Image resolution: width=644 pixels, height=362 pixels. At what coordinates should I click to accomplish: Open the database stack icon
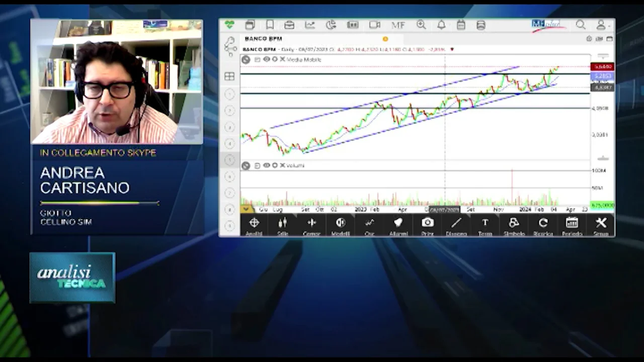click(480, 25)
